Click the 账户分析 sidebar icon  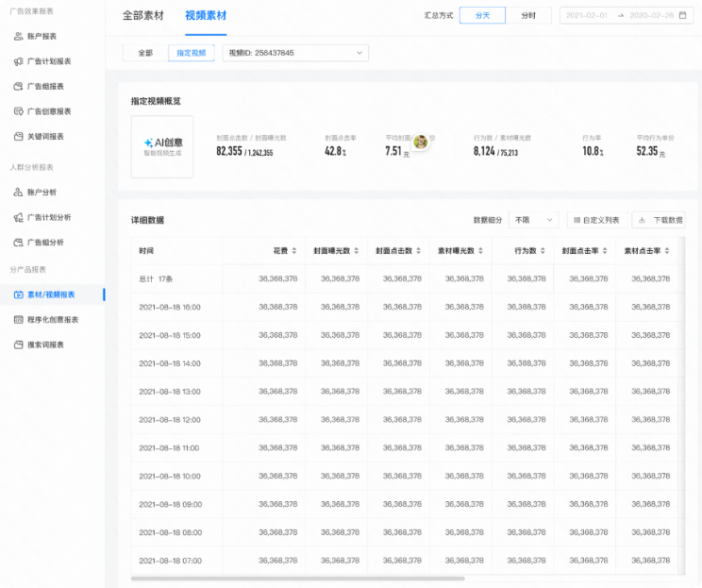(18, 193)
